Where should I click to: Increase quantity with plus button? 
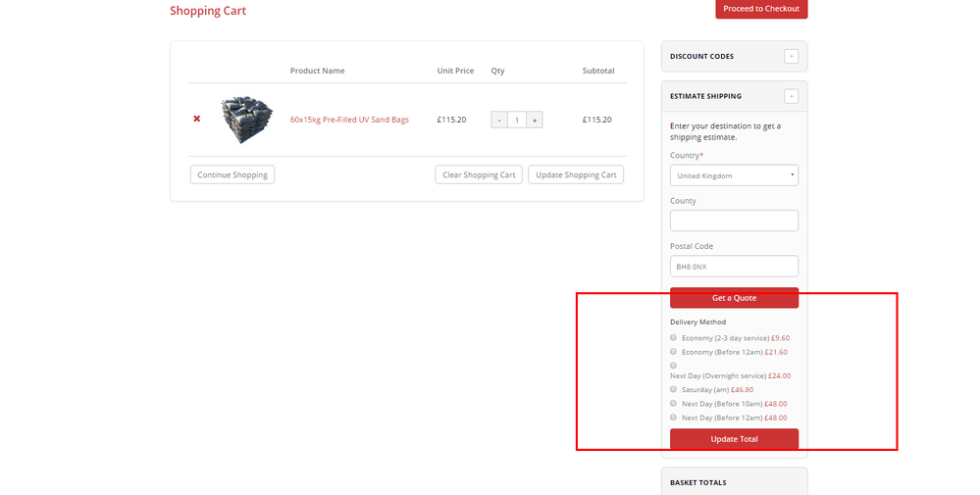(535, 120)
